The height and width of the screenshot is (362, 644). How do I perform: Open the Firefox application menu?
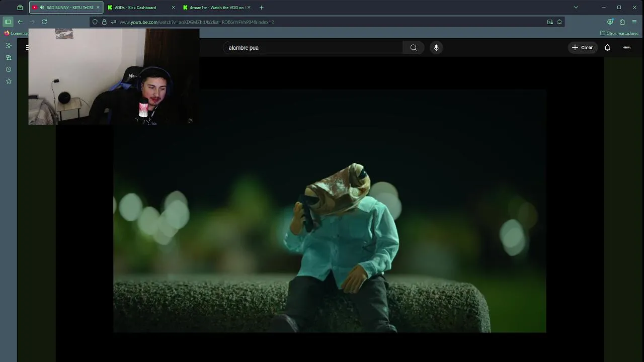tap(634, 22)
